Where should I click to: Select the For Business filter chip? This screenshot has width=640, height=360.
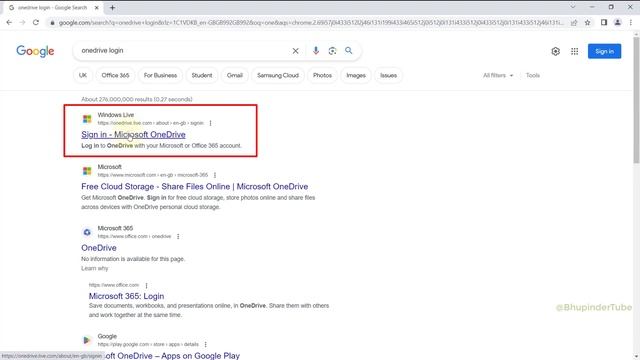[x=160, y=76]
